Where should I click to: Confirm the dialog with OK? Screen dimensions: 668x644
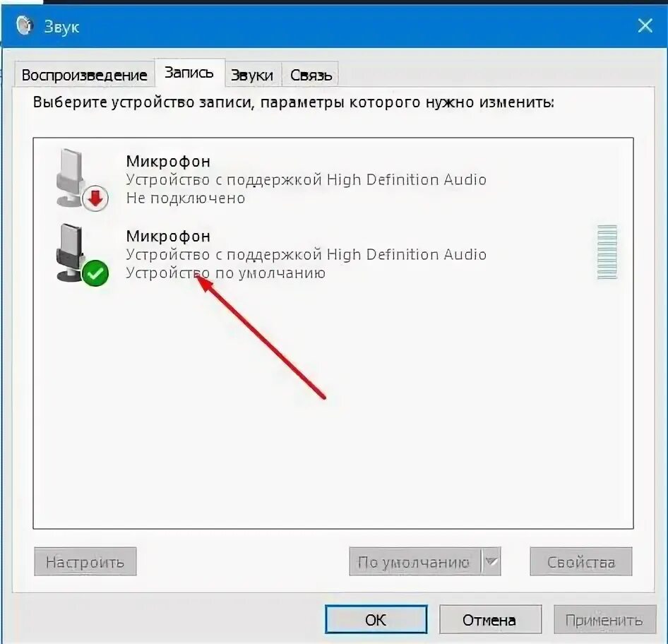pos(376,619)
